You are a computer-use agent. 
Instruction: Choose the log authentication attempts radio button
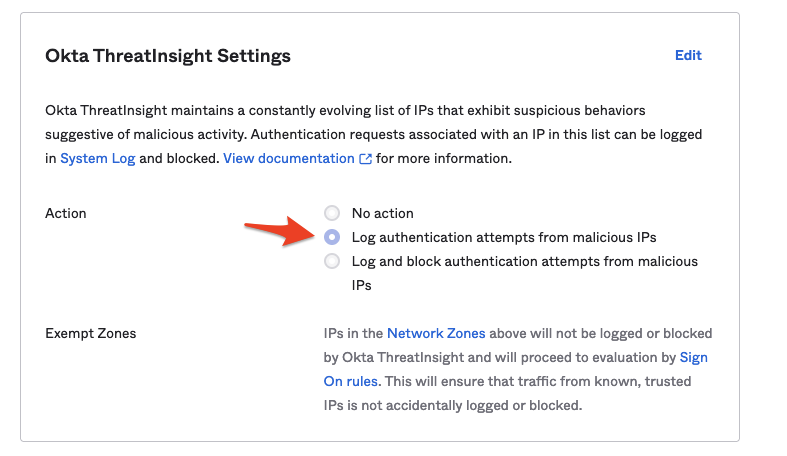point(332,237)
